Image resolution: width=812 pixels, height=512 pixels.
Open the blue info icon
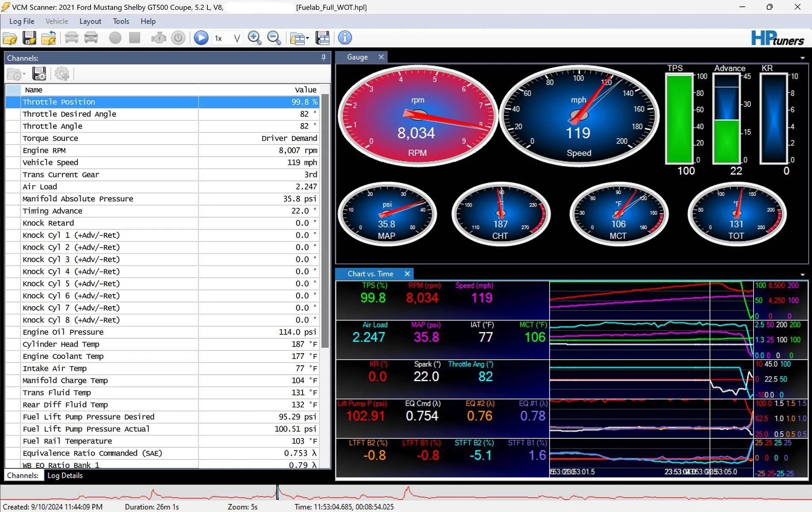(x=345, y=38)
